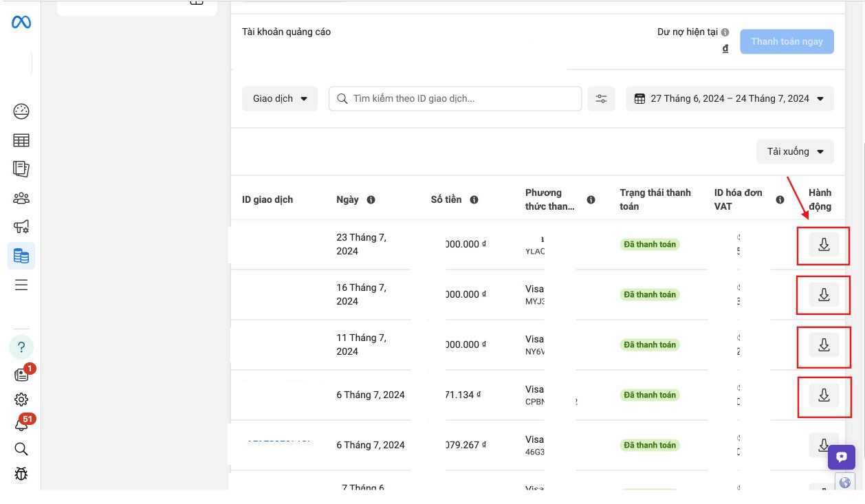
Task: Click the Tài khoản quảng cáo label
Action: (x=286, y=32)
